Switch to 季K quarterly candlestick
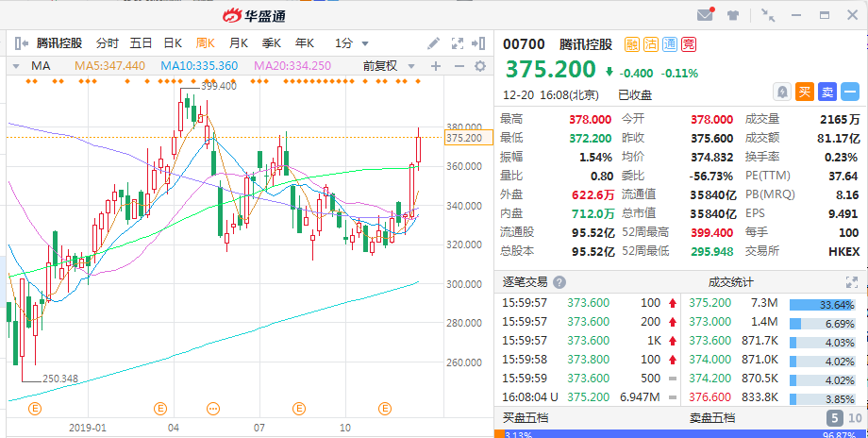The width and height of the screenshot is (868, 438). coord(272,43)
